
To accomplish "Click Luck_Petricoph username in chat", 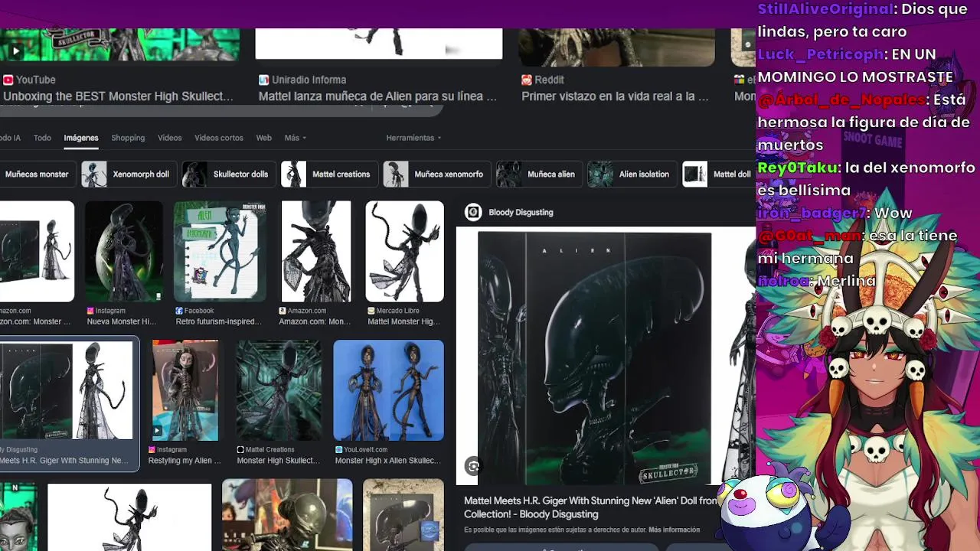I will (x=820, y=55).
